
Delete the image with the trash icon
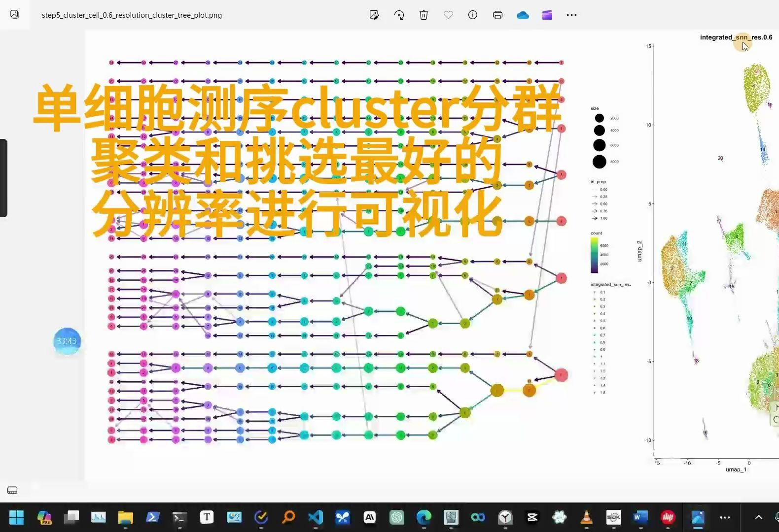pyautogui.click(x=424, y=15)
